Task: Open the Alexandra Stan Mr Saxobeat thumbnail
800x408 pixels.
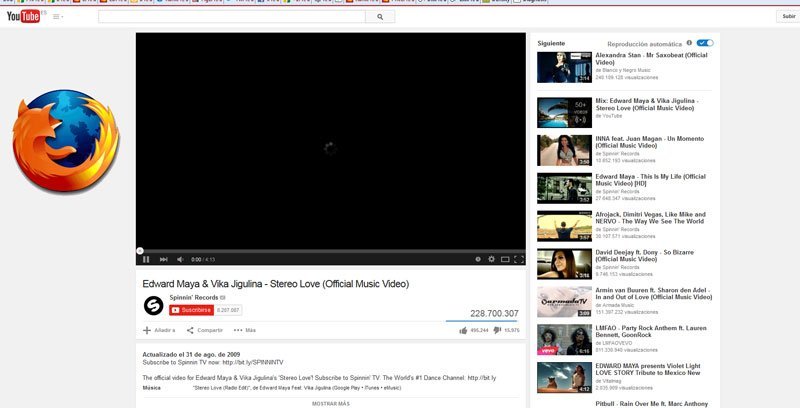Action: (x=564, y=67)
